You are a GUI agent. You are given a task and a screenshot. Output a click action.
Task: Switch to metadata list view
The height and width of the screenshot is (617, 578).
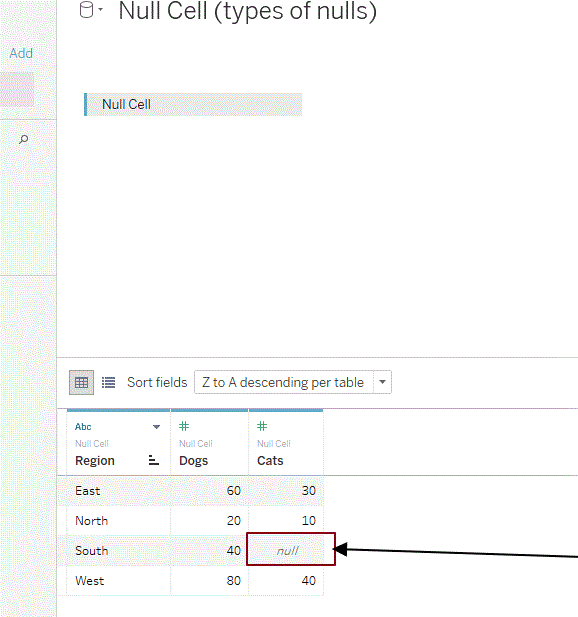(x=109, y=382)
